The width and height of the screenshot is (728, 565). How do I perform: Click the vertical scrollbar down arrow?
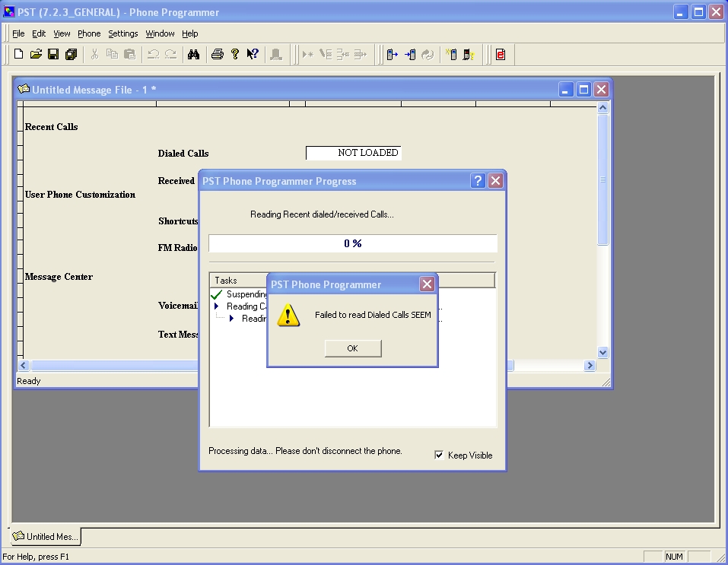click(x=602, y=352)
